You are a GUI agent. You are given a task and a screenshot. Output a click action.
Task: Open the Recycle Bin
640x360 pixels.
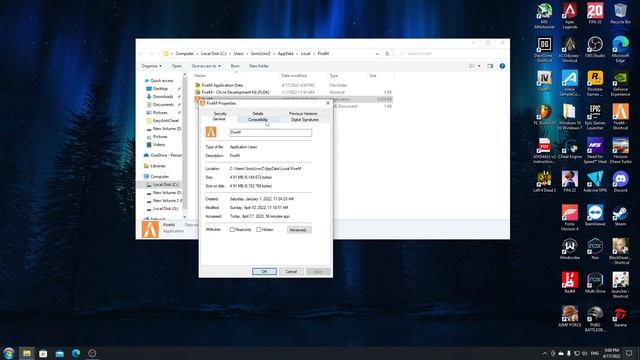pyautogui.click(x=620, y=13)
